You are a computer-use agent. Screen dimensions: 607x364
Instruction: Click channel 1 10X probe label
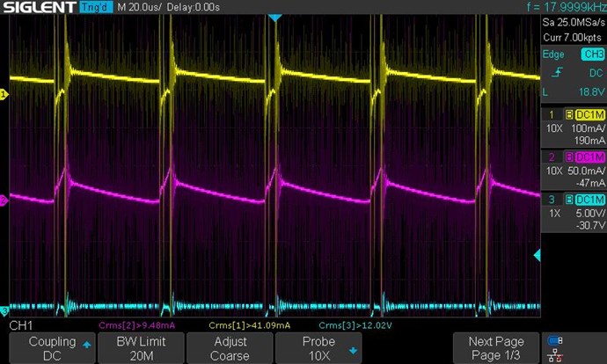tap(554, 128)
